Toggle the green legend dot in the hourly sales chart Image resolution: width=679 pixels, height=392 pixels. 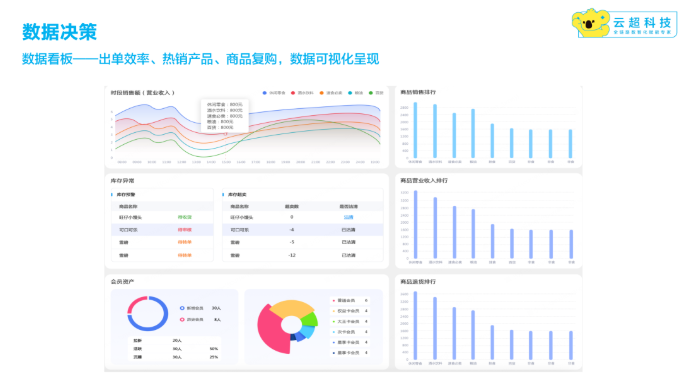point(370,93)
